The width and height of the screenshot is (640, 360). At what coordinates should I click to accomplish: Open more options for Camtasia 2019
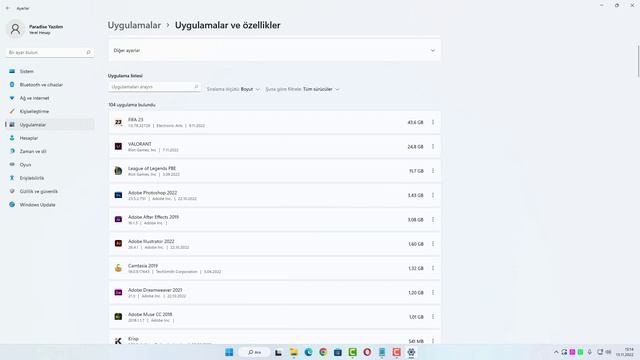[433, 268]
